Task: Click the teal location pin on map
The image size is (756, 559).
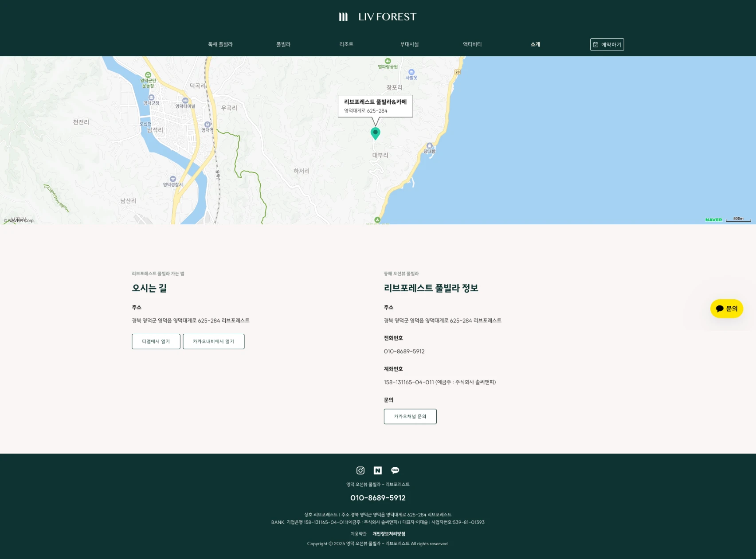Action: (x=375, y=133)
